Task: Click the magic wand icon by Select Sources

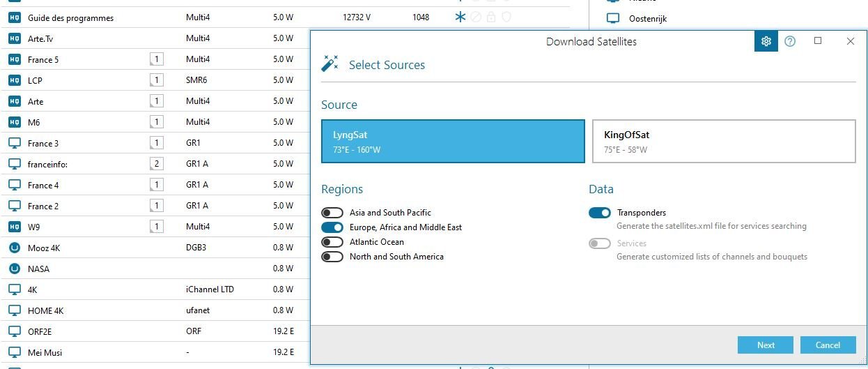Action: coord(329,65)
